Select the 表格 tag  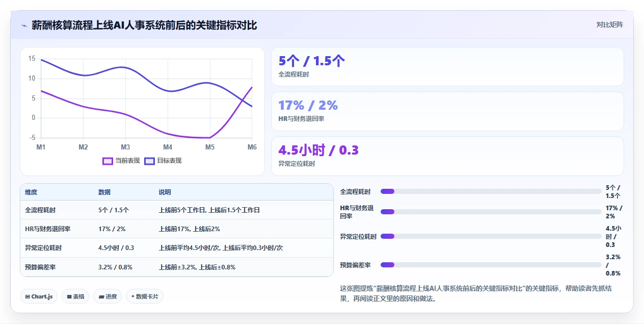click(x=75, y=296)
